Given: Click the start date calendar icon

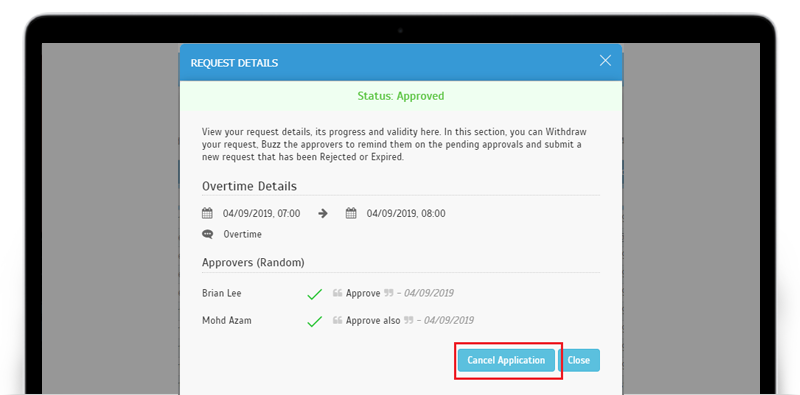Looking at the screenshot, I should [x=207, y=213].
